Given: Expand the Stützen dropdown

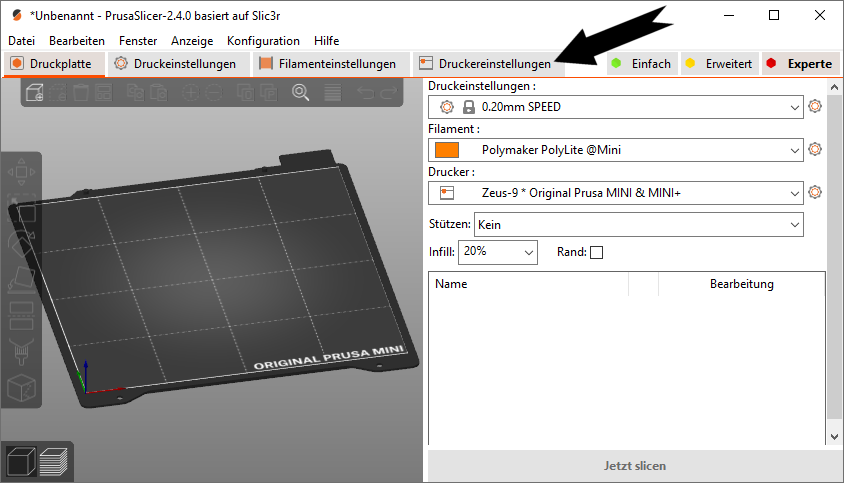Looking at the screenshot, I should [639, 225].
